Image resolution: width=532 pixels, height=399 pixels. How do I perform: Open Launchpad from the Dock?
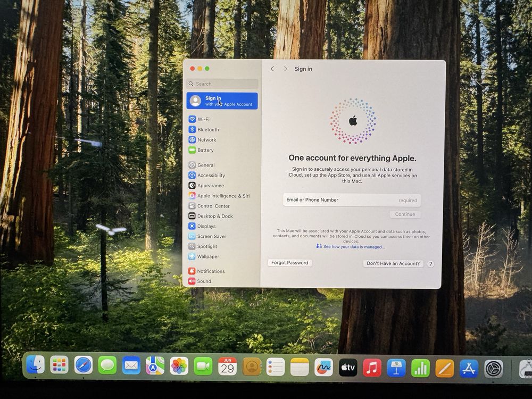[60, 365]
